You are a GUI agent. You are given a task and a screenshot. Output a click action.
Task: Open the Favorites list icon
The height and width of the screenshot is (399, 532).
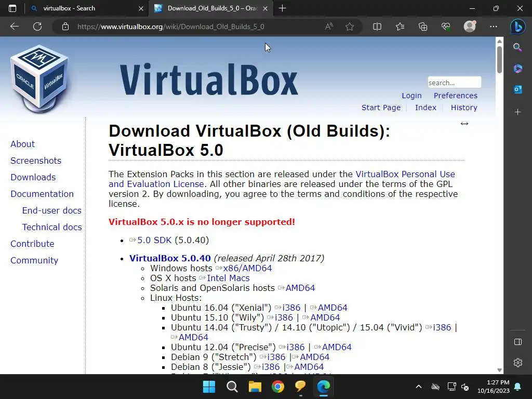[x=400, y=26]
